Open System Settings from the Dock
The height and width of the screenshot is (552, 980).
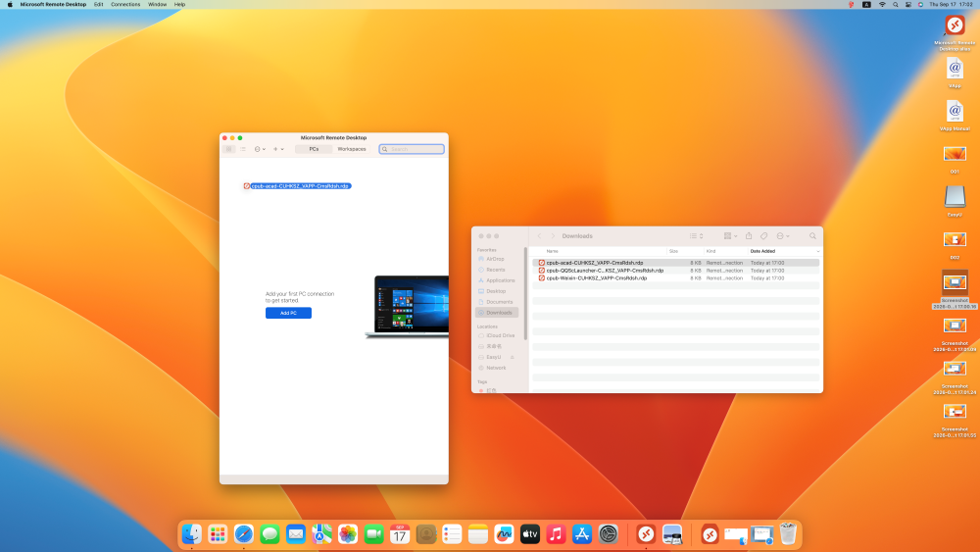point(609,534)
